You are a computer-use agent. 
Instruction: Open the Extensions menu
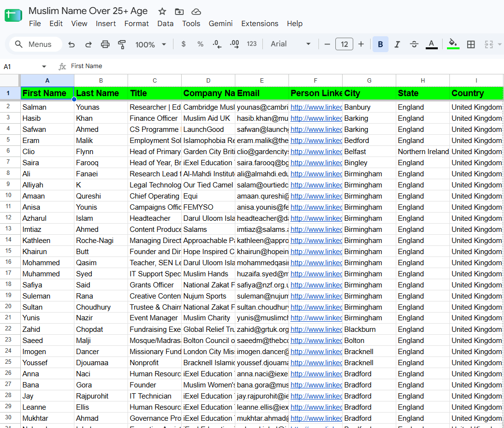point(259,24)
